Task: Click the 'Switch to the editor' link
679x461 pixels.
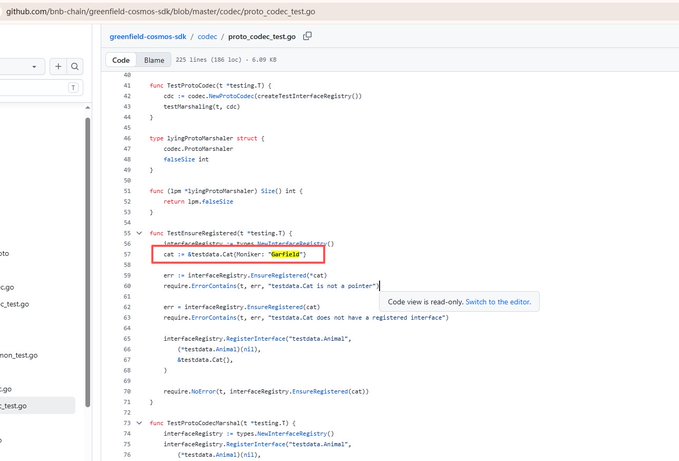Action: coord(498,302)
